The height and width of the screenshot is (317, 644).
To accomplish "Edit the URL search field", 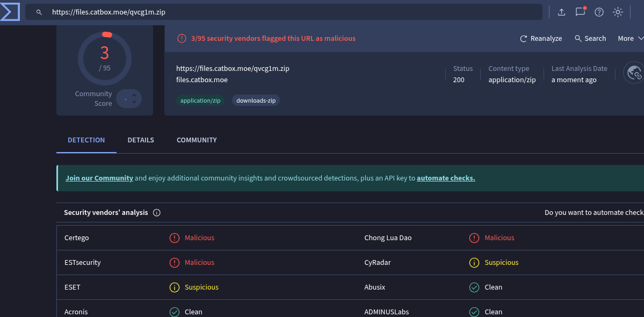I will [x=284, y=12].
